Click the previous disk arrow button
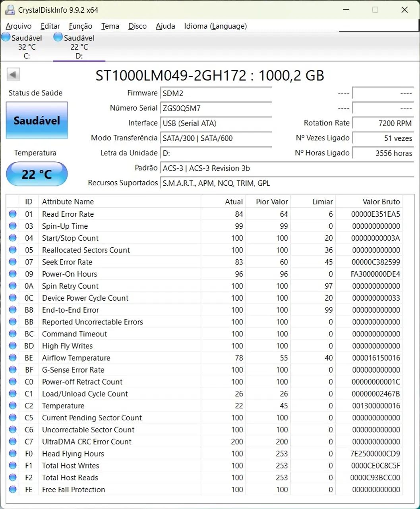 tap(14, 74)
